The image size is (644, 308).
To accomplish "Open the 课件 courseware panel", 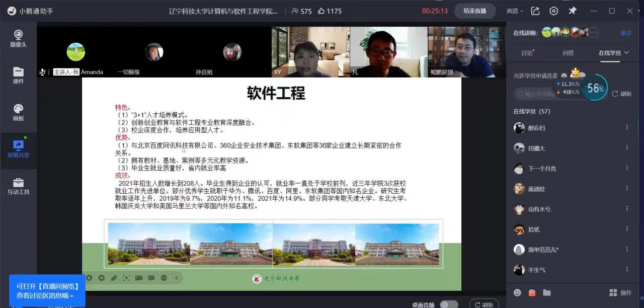I will pos(18,75).
